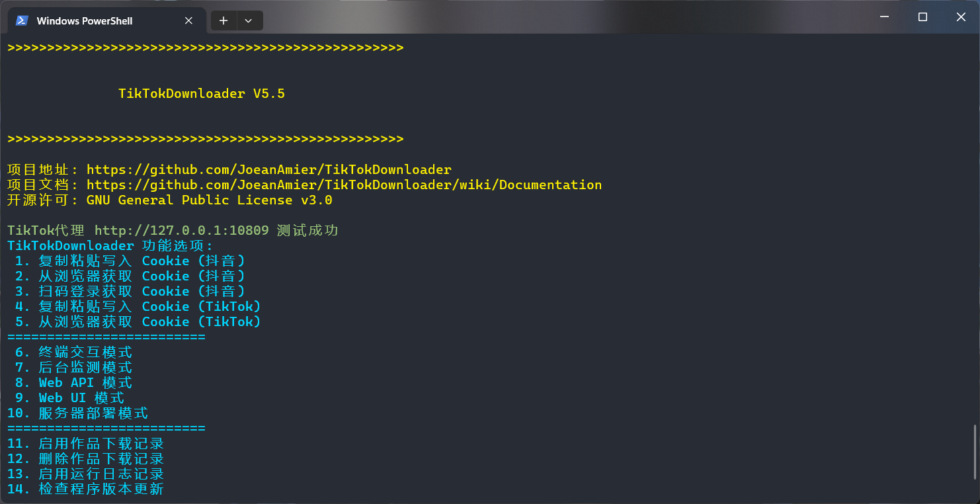Click the terminal vertical scrollbar thumb
The image size is (980, 504).
pos(975,452)
